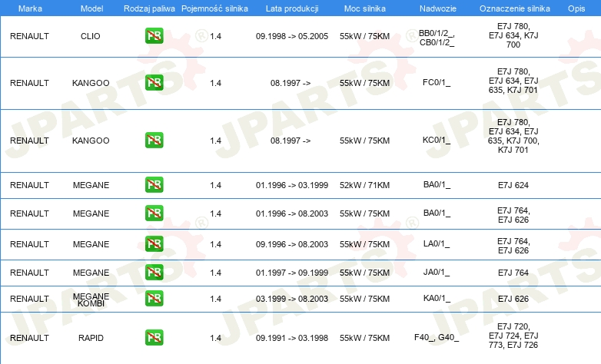Click the petrol fuel icon in the RAPID row

click(x=154, y=338)
